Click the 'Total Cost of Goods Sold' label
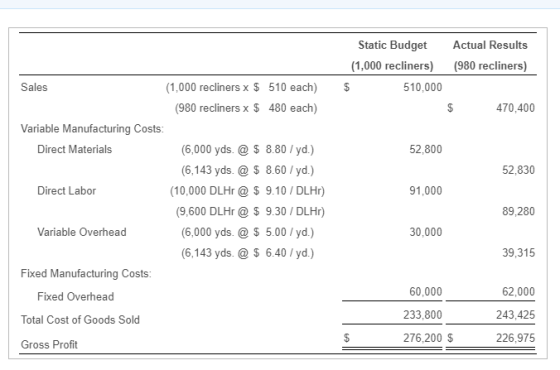 click(x=80, y=320)
